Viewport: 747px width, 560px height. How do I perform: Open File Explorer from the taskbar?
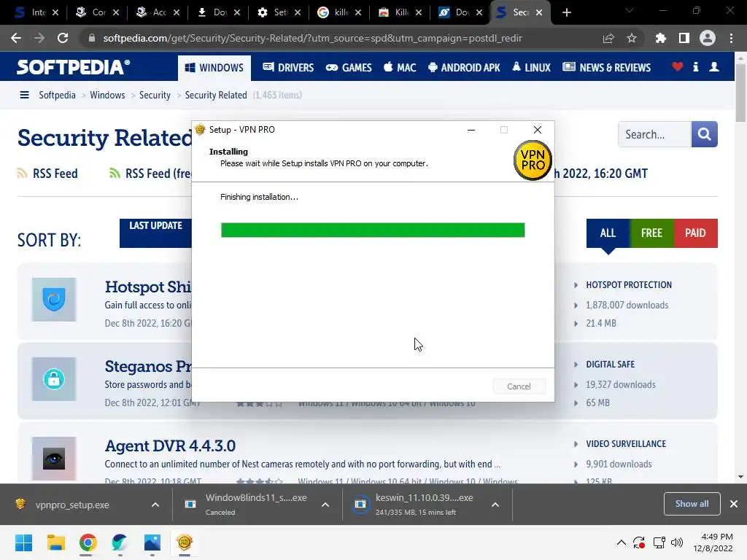[55, 542]
